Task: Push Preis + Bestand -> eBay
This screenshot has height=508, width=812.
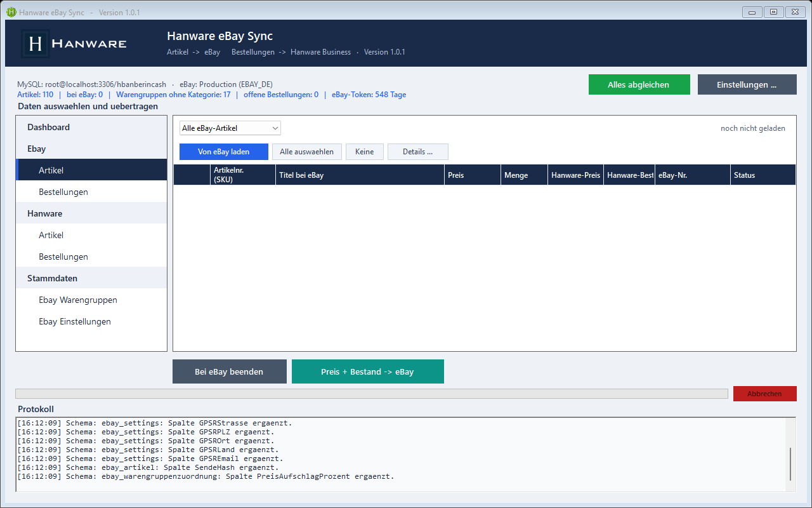Action: tap(368, 371)
